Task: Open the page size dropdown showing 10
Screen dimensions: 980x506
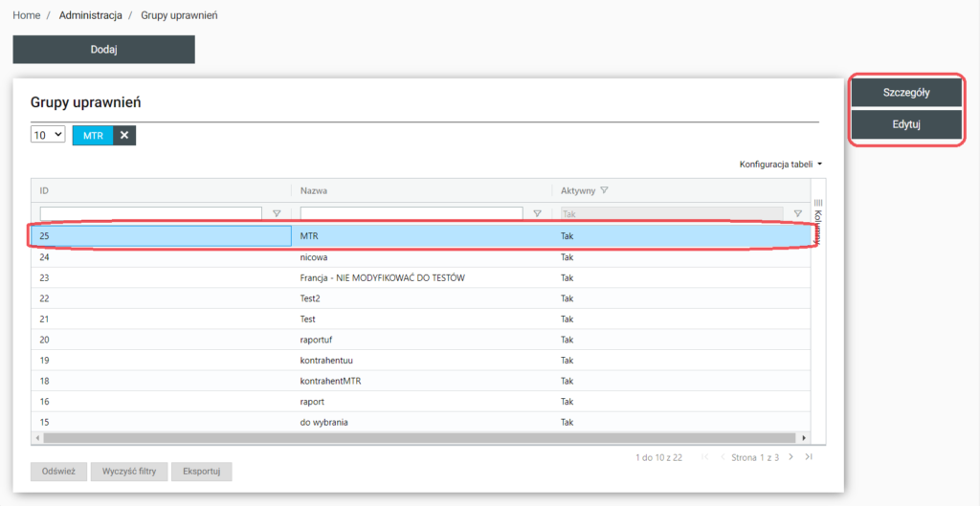Action: click(48, 135)
